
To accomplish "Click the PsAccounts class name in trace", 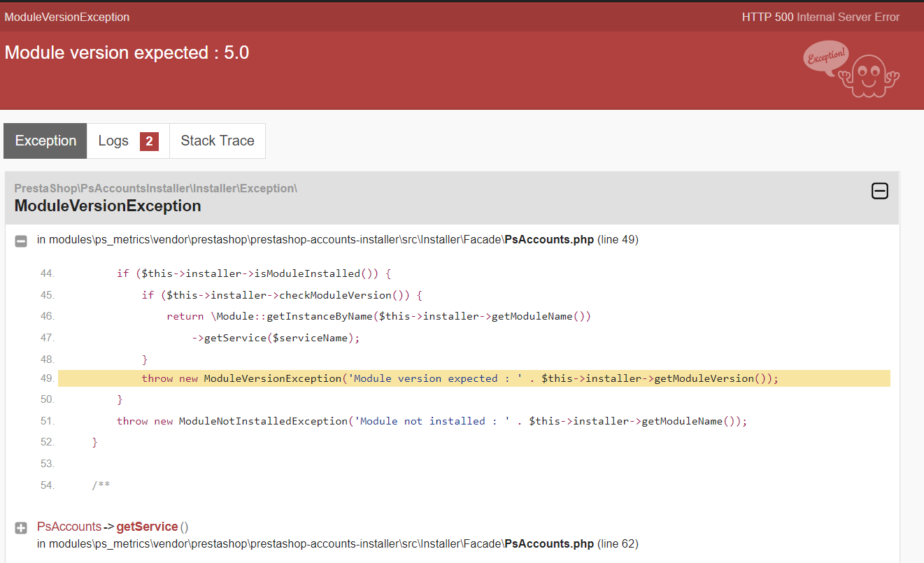I will click(69, 527).
